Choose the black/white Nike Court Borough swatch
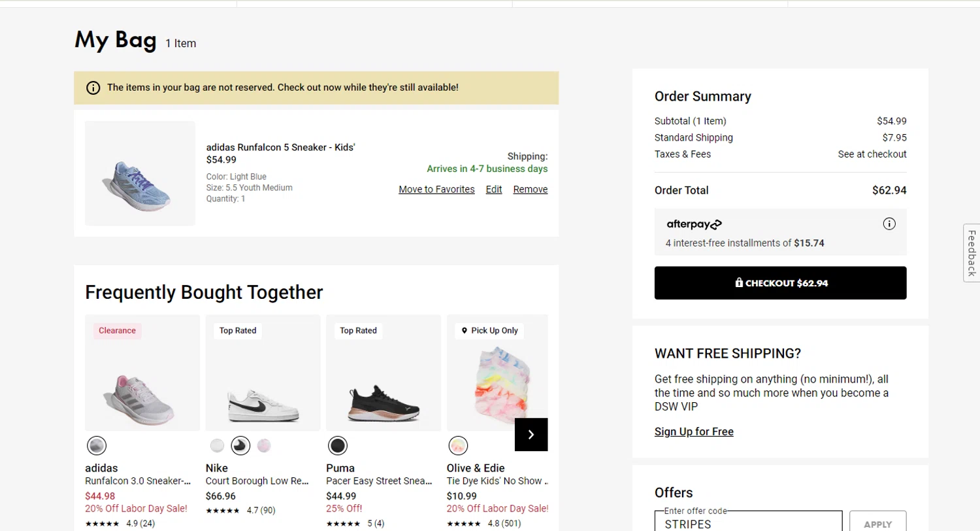The width and height of the screenshot is (980, 531). pyautogui.click(x=241, y=446)
